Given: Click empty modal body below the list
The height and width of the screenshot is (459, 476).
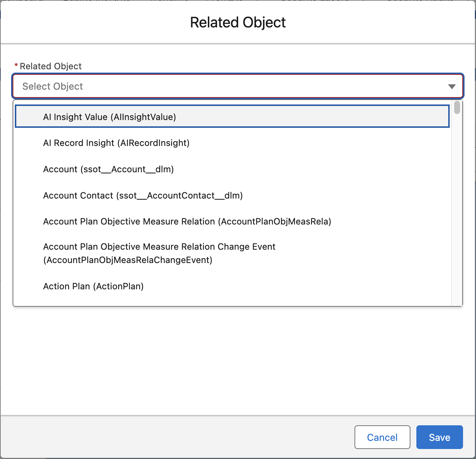Looking at the screenshot, I should click(x=237, y=359).
